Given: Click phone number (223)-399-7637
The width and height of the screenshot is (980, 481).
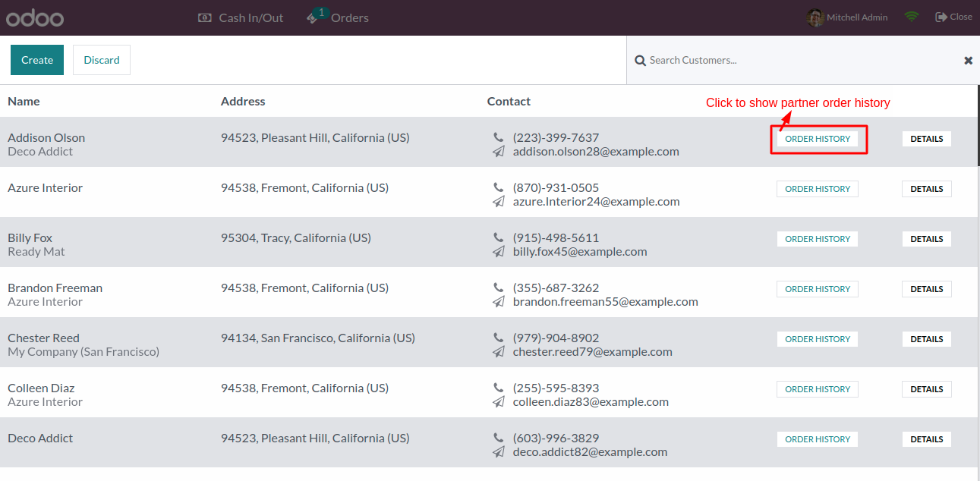Looking at the screenshot, I should (x=556, y=137).
